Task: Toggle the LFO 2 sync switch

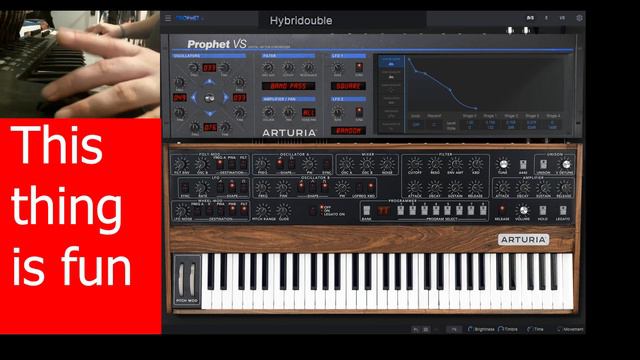Action: click(359, 111)
